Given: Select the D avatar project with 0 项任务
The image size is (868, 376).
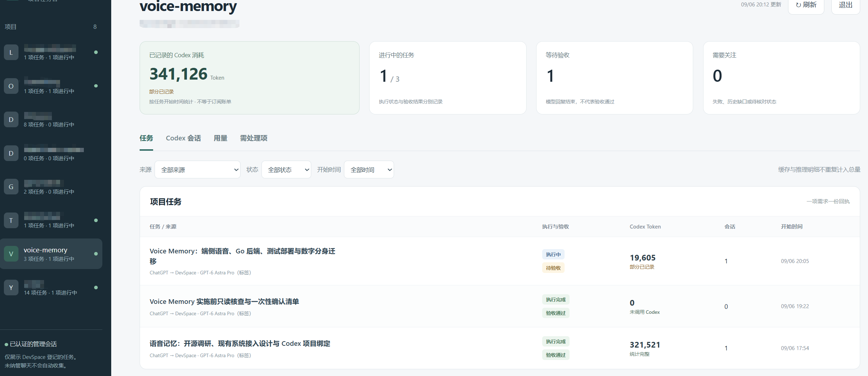Looking at the screenshot, I should (x=51, y=153).
